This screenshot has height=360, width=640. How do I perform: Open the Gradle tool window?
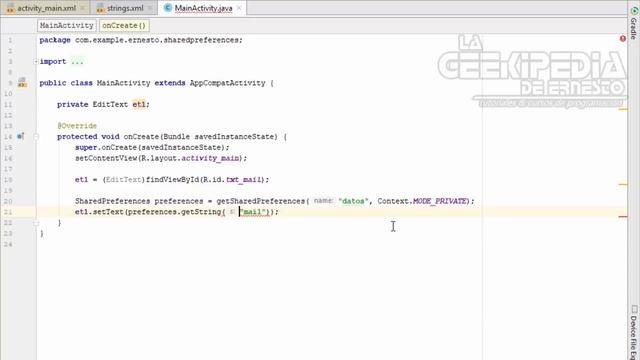point(633,23)
